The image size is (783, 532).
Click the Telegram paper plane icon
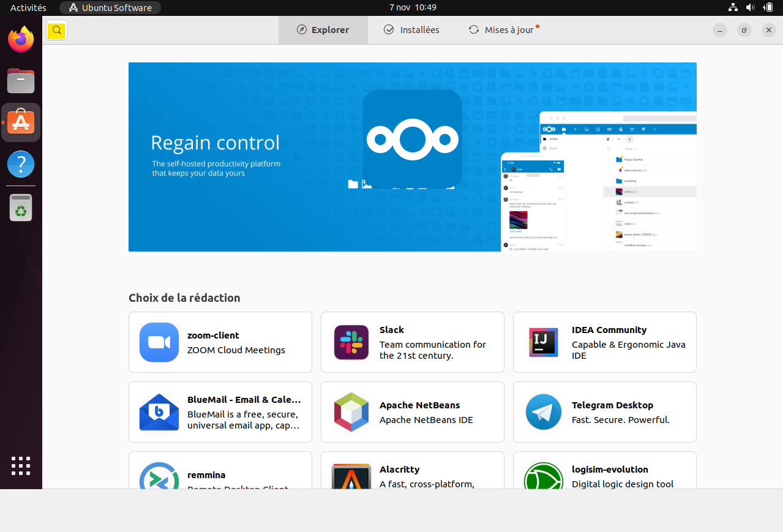click(544, 412)
